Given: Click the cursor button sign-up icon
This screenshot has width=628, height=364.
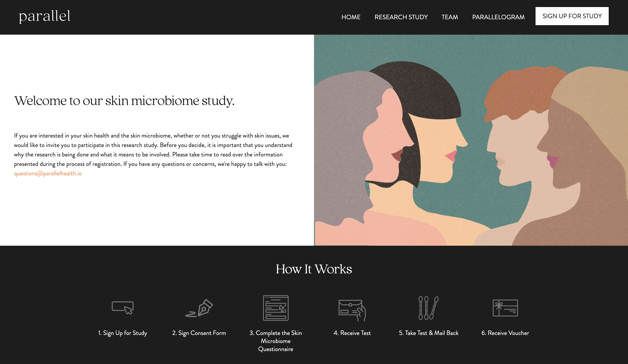Looking at the screenshot, I should coord(123,308).
